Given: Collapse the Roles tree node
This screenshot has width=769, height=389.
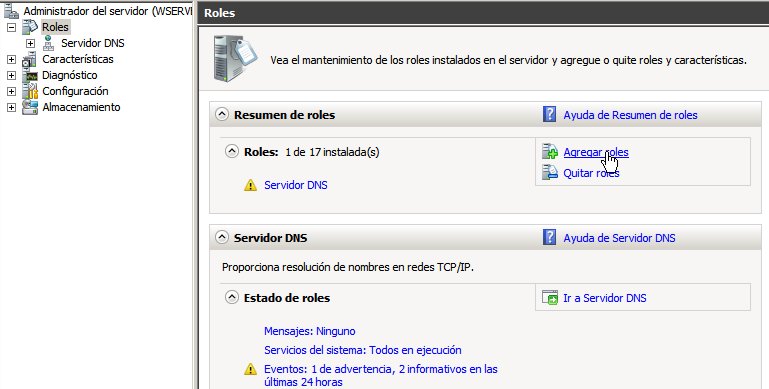Looking at the screenshot, I should pos(11,27).
